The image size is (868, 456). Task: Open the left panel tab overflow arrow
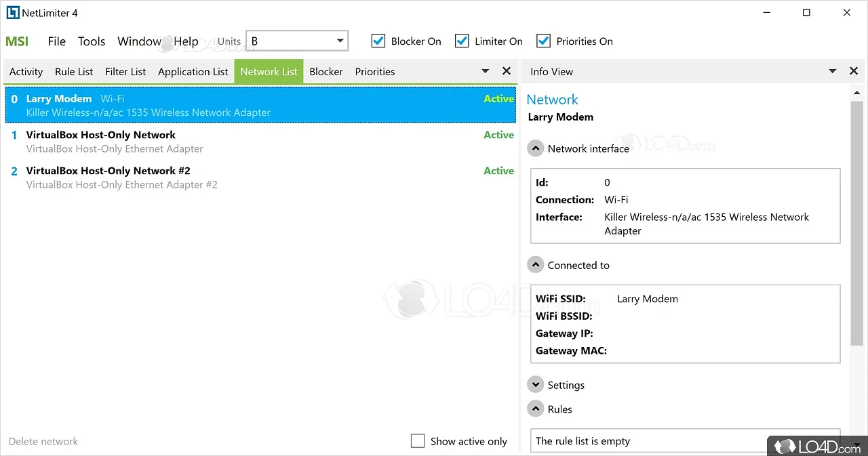tap(486, 71)
